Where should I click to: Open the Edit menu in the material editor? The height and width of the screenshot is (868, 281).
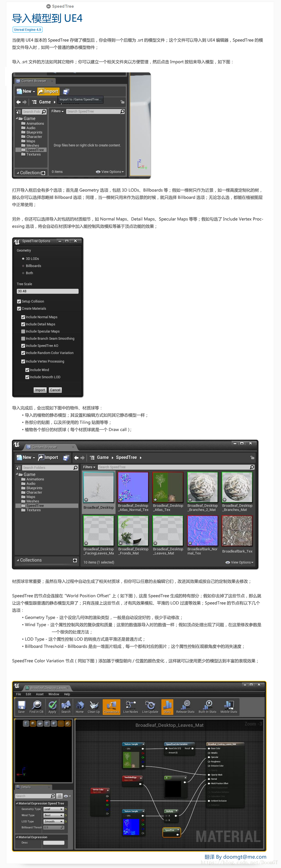click(28, 694)
